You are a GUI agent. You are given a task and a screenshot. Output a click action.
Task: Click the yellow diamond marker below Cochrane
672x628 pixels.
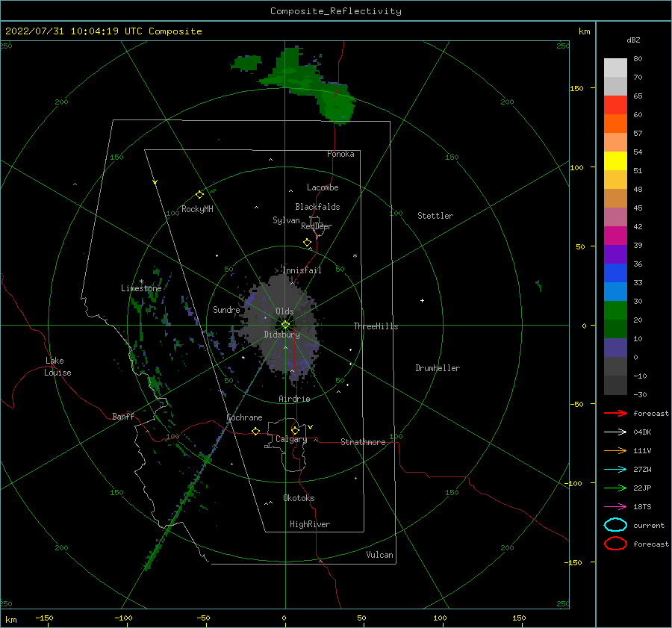pos(255,432)
